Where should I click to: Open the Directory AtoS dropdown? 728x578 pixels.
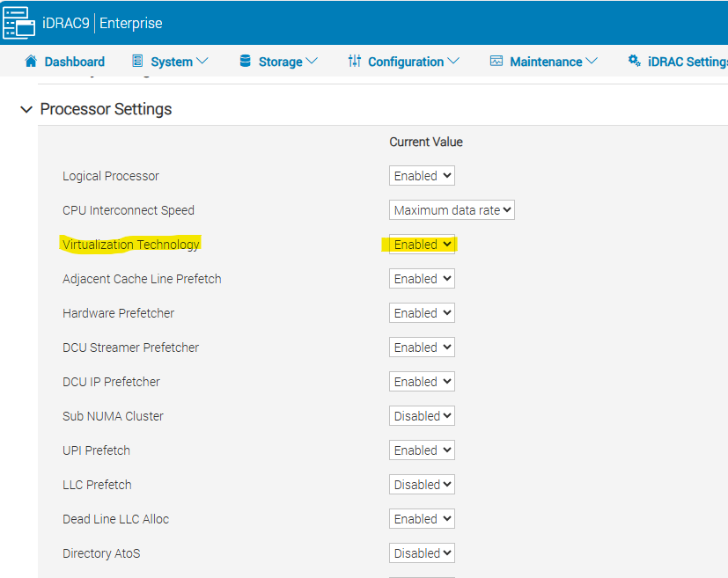coord(421,552)
